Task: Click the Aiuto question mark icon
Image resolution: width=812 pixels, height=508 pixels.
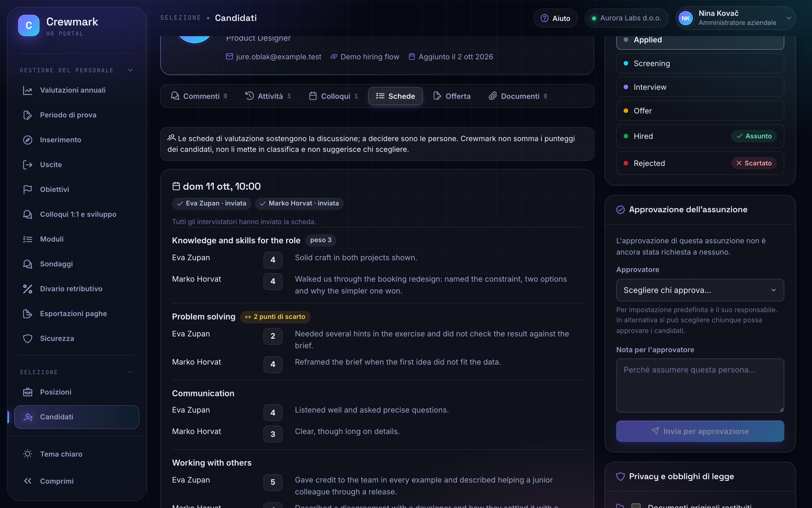Action: click(544, 18)
